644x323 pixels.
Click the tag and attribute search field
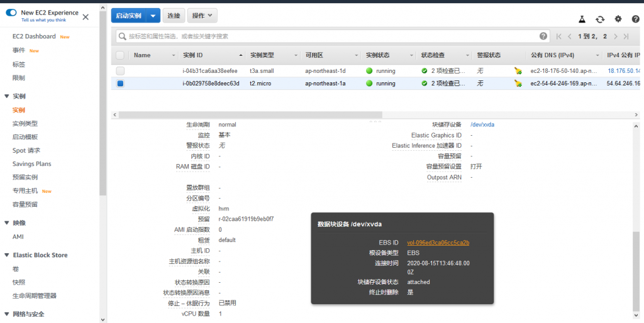coord(327,36)
